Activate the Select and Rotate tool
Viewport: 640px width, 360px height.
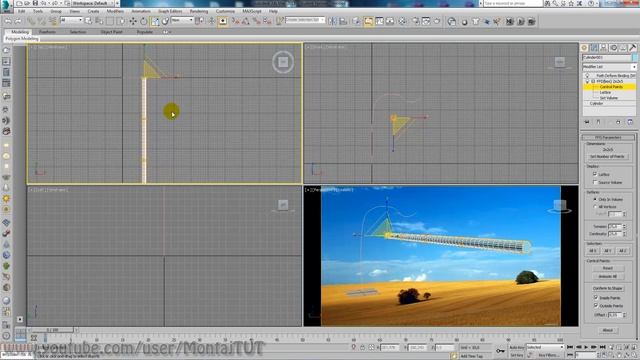pos(143,21)
